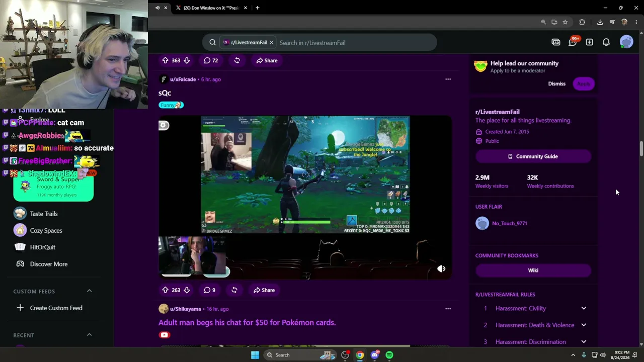Open the more options menu for xFalcade's post

pos(448,79)
